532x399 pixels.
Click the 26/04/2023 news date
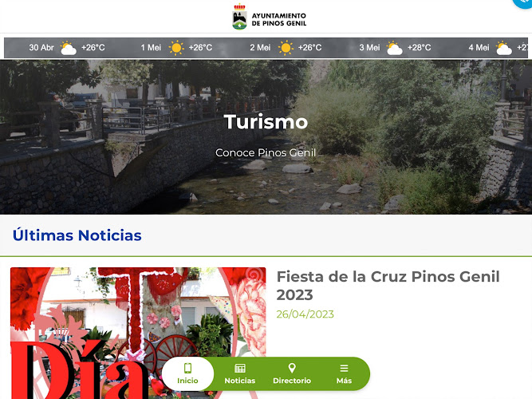tap(305, 314)
